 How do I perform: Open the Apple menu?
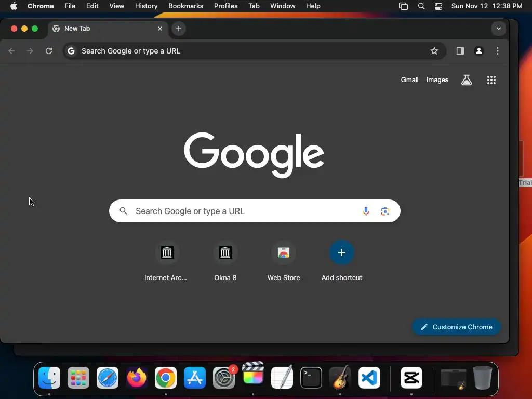click(14, 6)
